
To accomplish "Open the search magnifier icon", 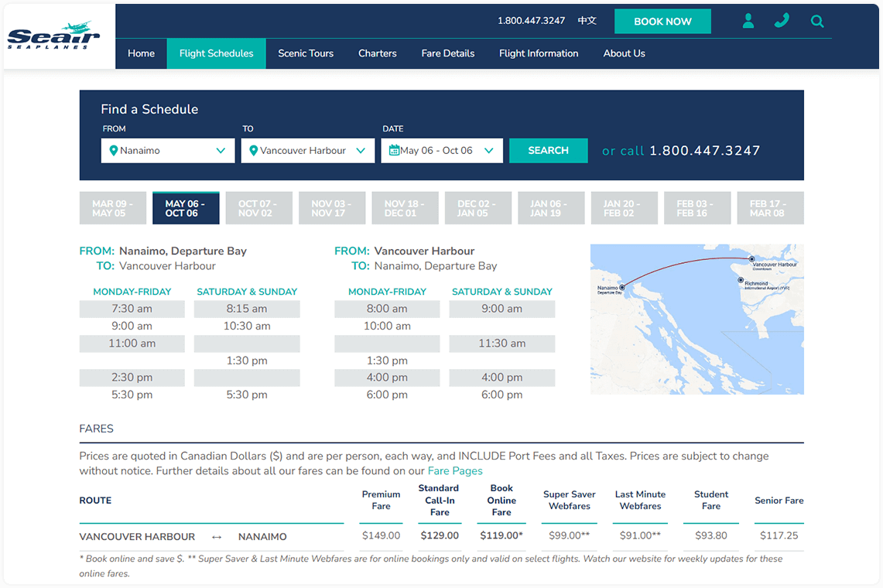I will [817, 22].
